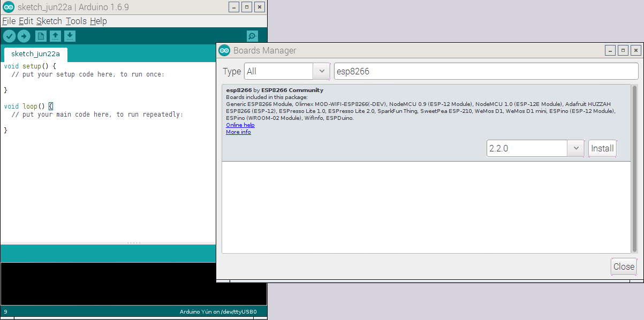Viewport: 644px width, 320px height.
Task: Expand the Type filter dropdown
Action: 287,71
